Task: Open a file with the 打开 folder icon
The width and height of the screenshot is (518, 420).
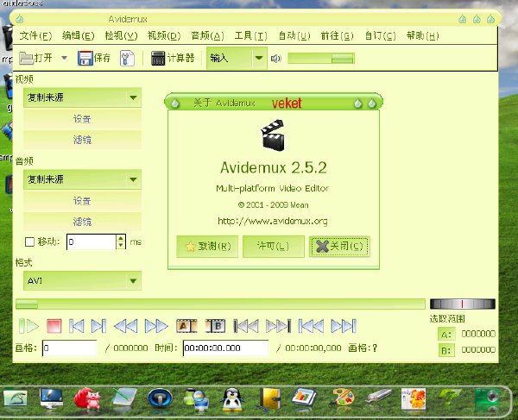Action: click(x=35, y=58)
